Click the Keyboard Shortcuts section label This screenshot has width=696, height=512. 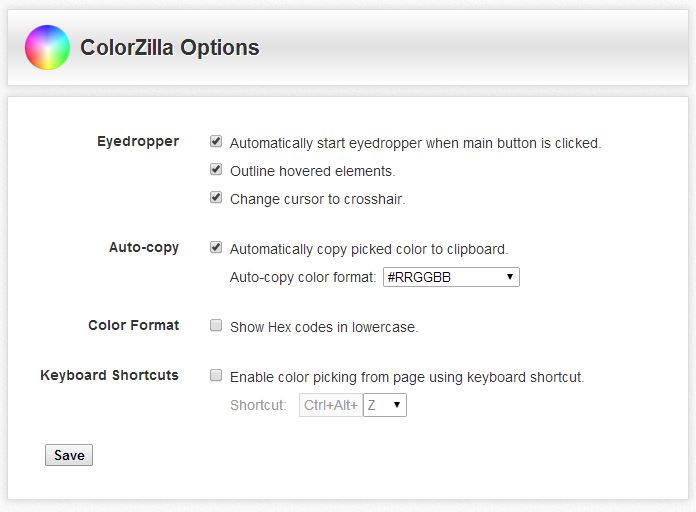[x=109, y=375]
